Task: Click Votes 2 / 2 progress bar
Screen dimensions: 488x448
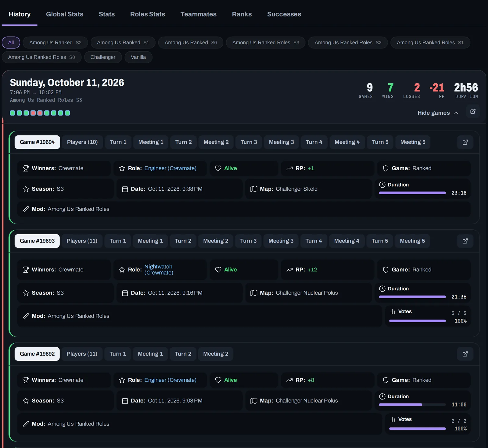Action: (x=418, y=429)
